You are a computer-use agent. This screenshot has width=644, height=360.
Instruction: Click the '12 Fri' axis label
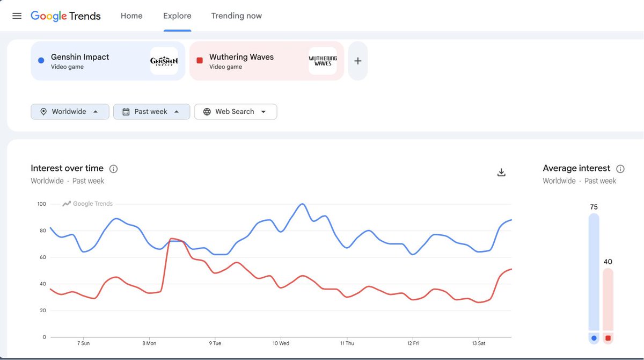point(413,343)
